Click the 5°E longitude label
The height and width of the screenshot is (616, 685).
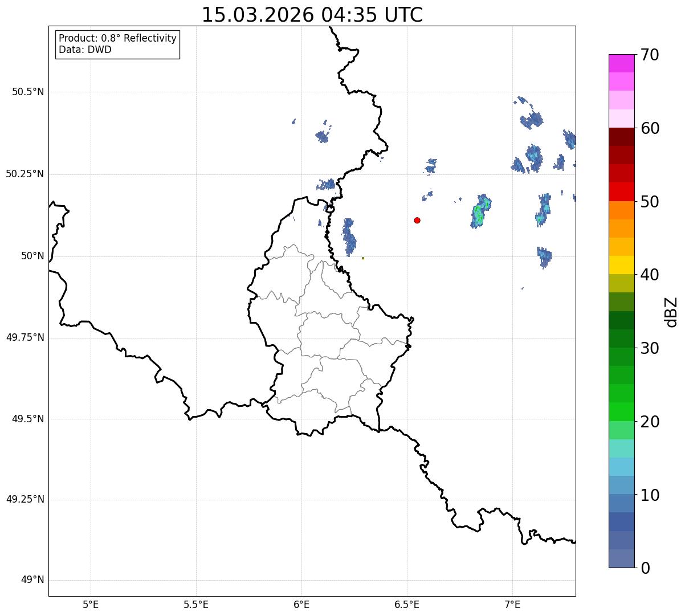[91, 604]
